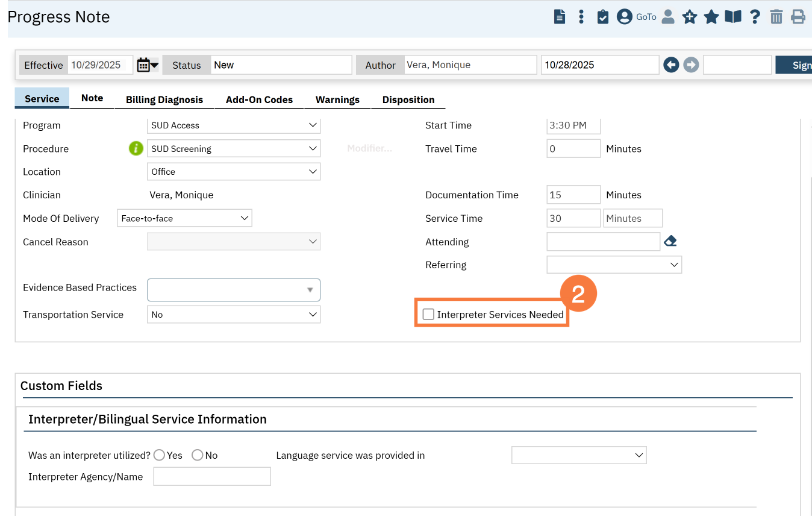Screen dimensions: 812x516
Task: Select Yes for interpreter utilized
Action: tap(160, 455)
